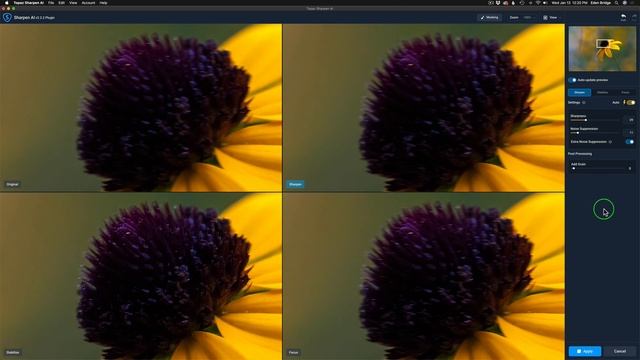Screen dimensions: 640x360
Task: Click the Spotlight search icon in menu bar
Action: 616,3
